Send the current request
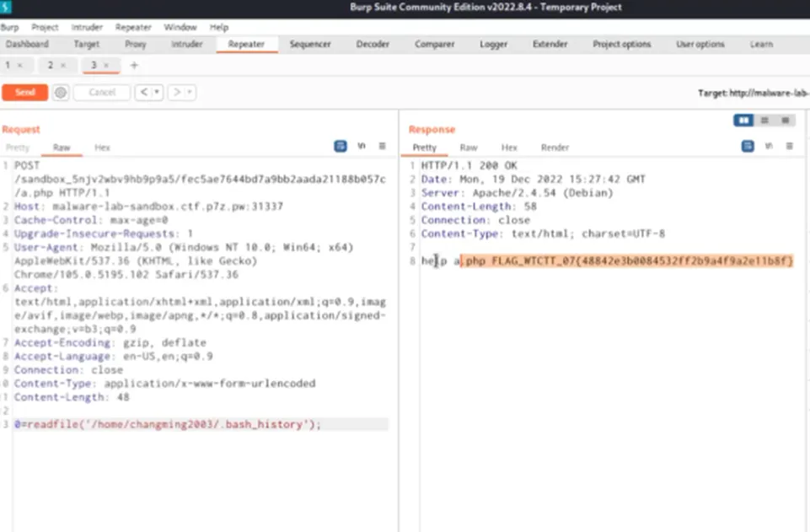Screen dimensions: 810x532 click(24, 93)
